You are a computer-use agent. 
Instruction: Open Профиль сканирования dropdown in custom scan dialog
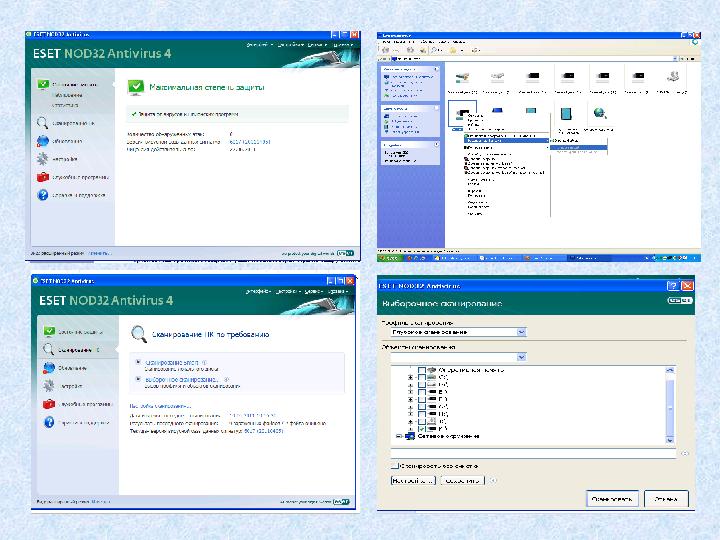pos(521,332)
